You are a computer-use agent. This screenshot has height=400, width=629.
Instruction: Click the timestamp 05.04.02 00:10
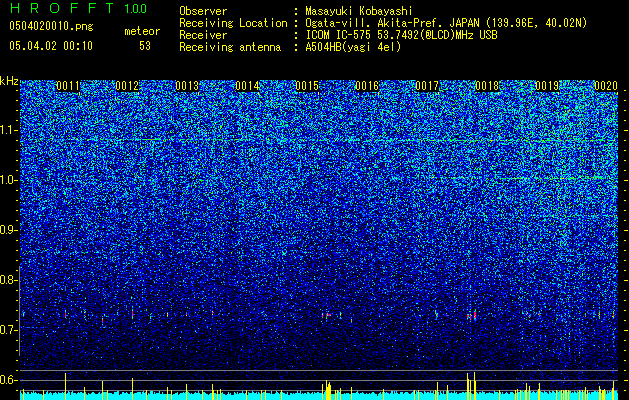[51, 46]
